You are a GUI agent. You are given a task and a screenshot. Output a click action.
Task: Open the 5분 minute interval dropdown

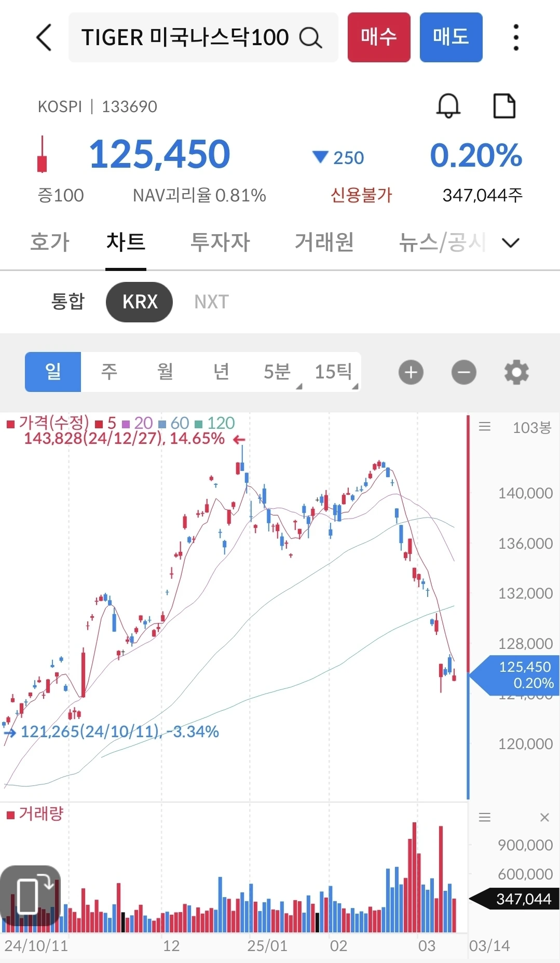pyautogui.click(x=278, y=372)
